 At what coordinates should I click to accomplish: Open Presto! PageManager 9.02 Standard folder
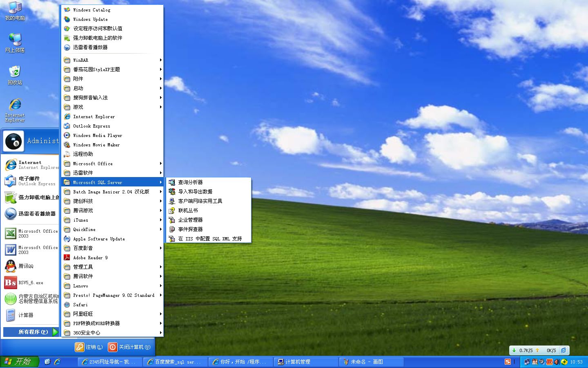pyautogui.click(x=112, y=295)
